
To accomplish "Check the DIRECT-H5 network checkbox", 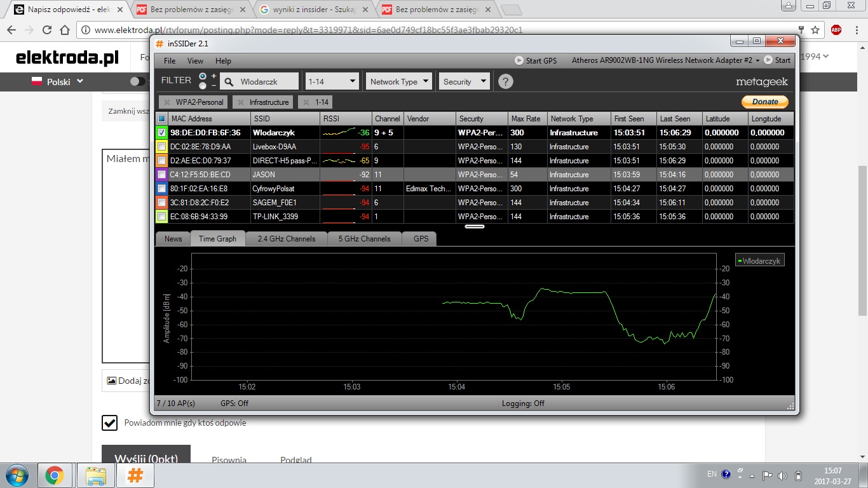I will point(161,161).
